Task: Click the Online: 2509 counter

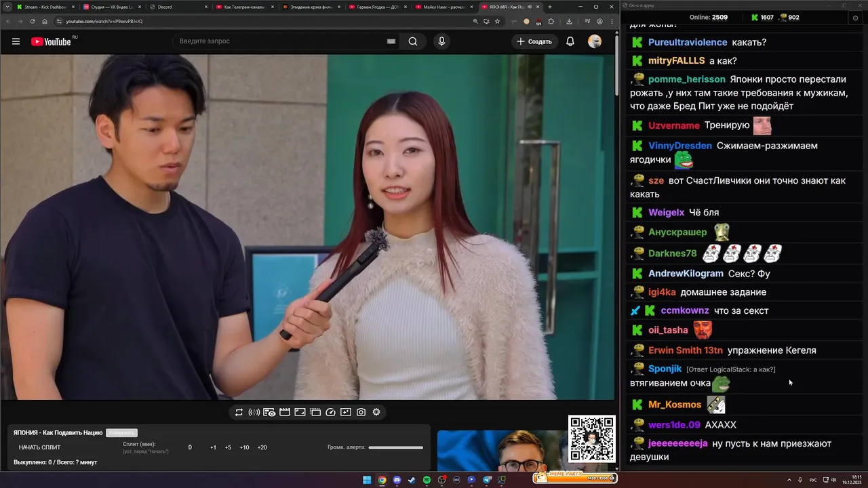Action: (x=709, y=18)
